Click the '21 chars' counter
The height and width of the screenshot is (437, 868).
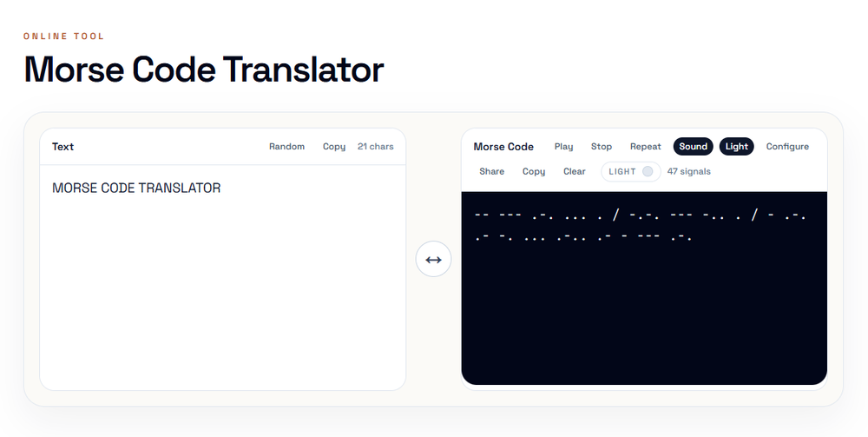(375, 146)
